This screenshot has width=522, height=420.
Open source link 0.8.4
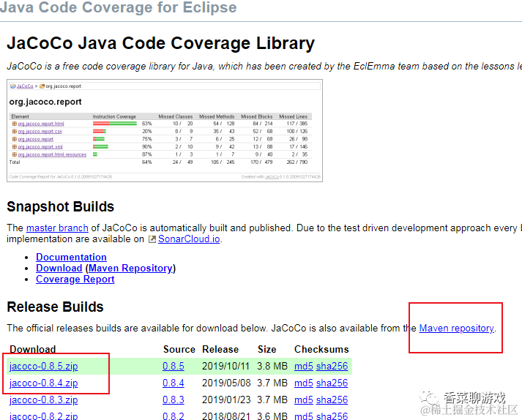173,383
